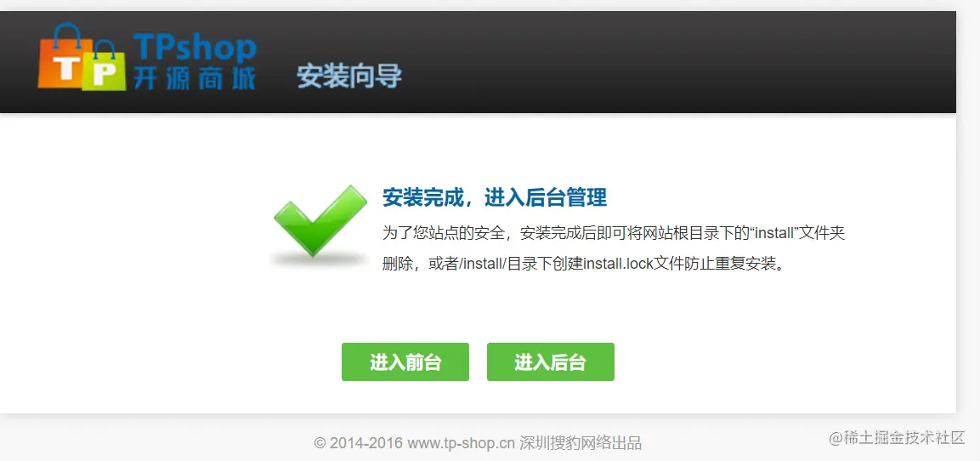Click the quoted "install" folder name
Viewport: 980px width, 461px height.
tap(776, 233)
